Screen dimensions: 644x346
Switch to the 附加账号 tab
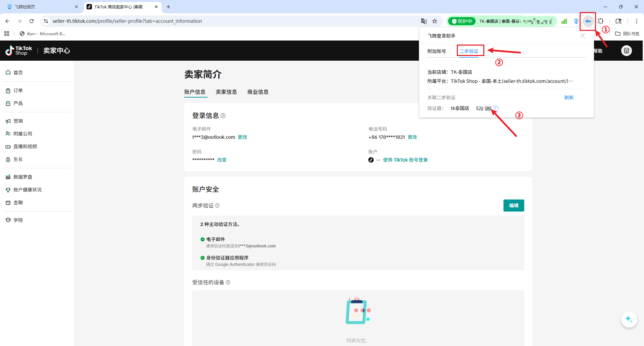coord(436,51)
